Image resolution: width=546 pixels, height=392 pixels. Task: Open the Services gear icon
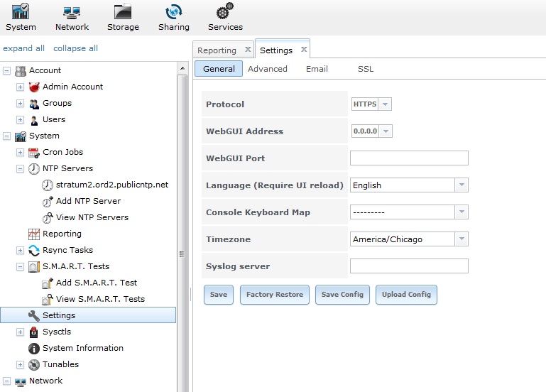click(225, 13)
